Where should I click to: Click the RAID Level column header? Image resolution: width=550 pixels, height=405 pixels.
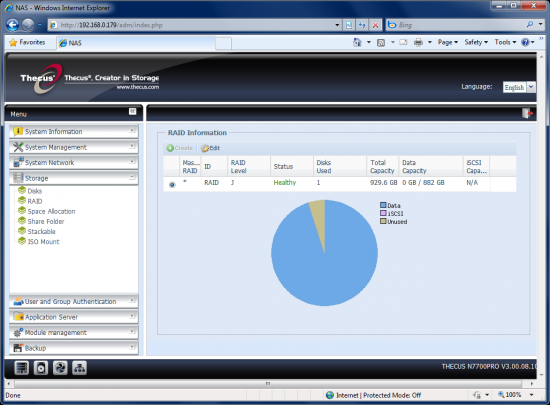[249, 167]
